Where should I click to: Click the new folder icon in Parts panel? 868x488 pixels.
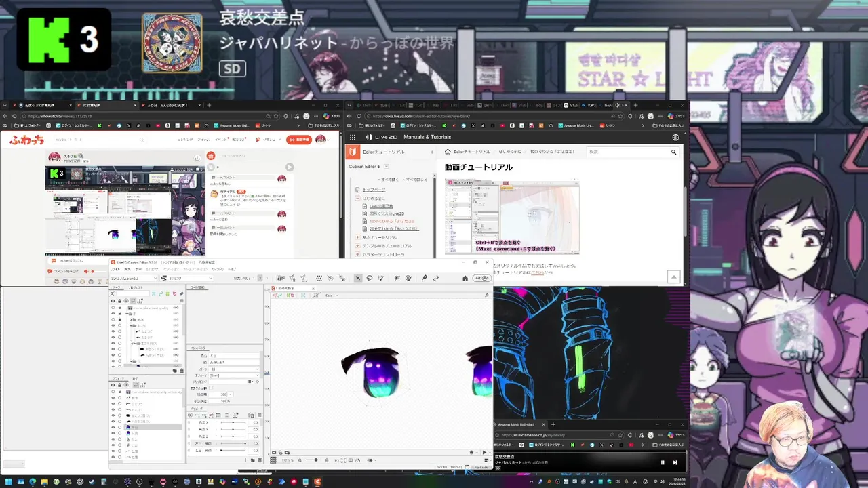pos(175,371)
